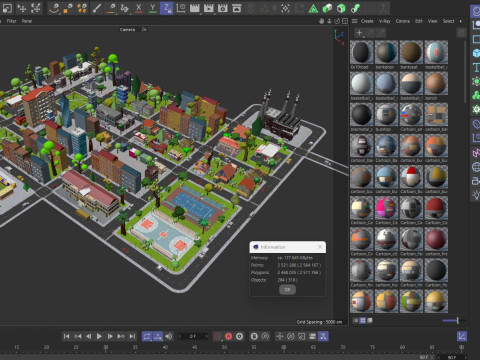The image size is (480, 360).
Task: Toggle red autokey A button
Action: click(228, 336)
